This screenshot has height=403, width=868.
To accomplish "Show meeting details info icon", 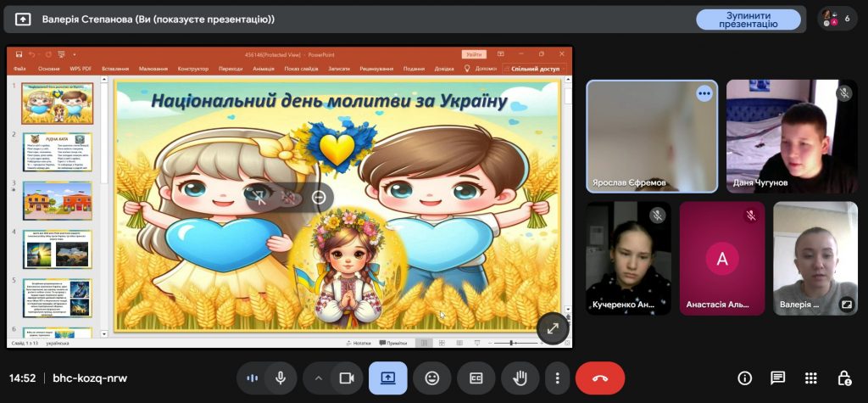I will click(745, 378).
